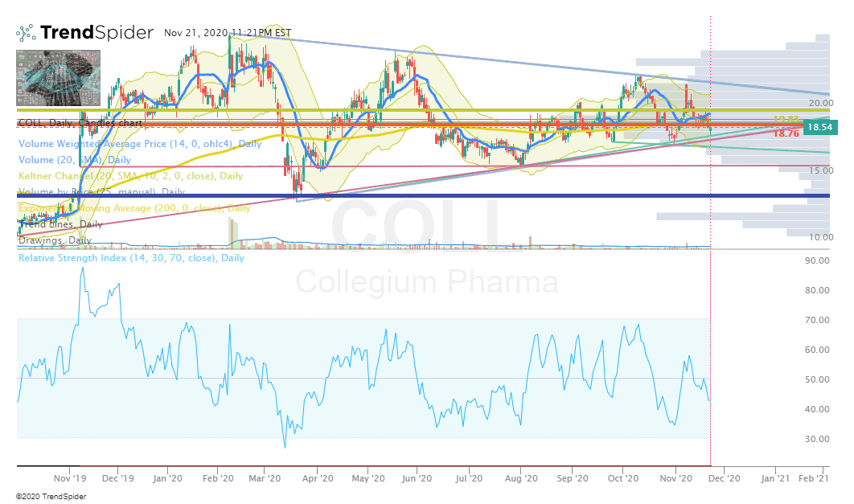Image resolution: width=854 pixels, height=504 pixels.
Task: Click the TrendSpider wordmark text
Action: pyautogui.click(x=97, y=33)
